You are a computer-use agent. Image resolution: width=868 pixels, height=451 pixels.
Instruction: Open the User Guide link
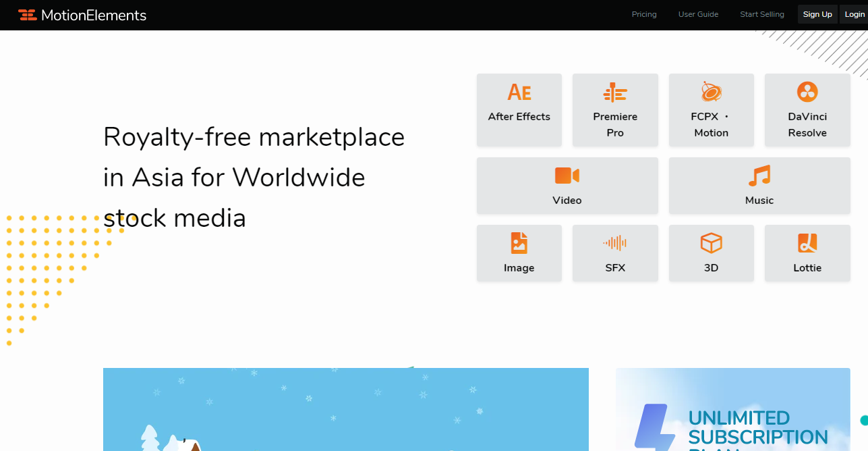(x=698, y=14)
